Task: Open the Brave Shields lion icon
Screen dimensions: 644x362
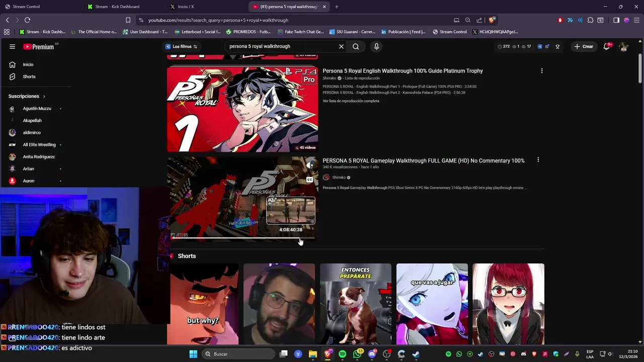Action: coord(492,20)
